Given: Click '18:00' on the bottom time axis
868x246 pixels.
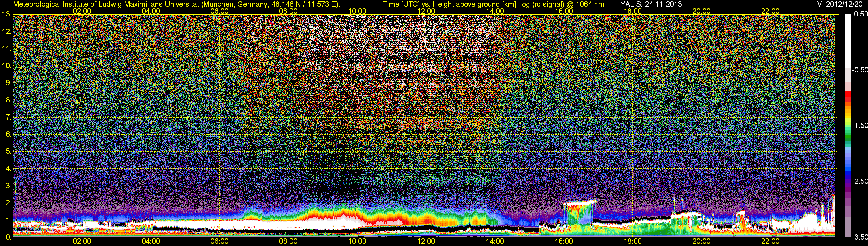Looking at the screenshot, I should [633, 241].
